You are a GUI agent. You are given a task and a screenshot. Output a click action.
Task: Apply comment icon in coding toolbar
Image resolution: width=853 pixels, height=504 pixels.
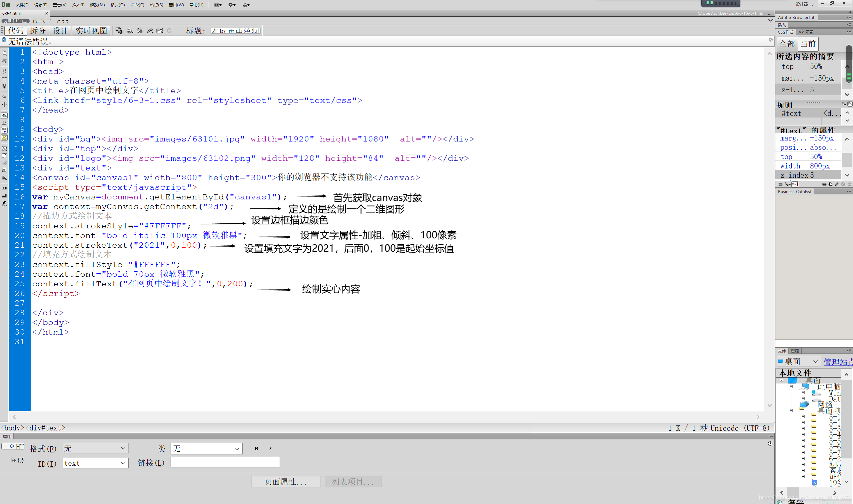pyautogui.click(x=4, y=148)
